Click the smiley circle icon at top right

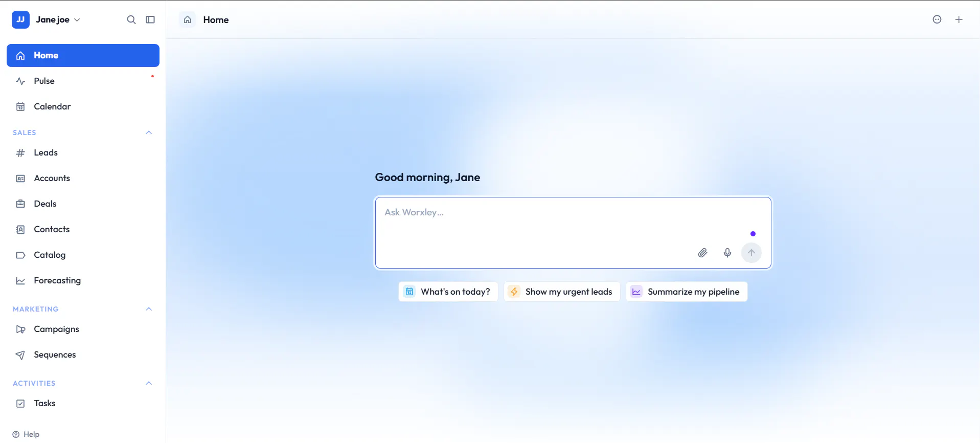click(x=937, y=19)
